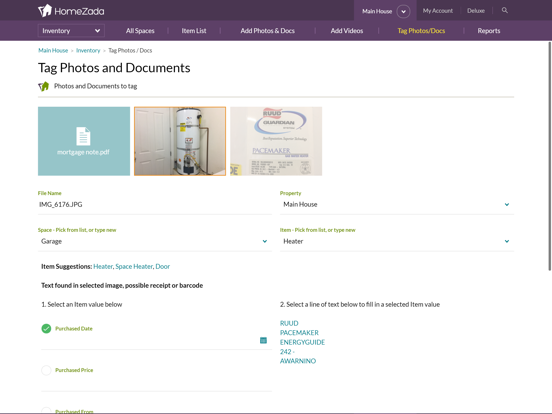552x414 pixels.
Task: Select the RUUD text line
Action: 289,324
